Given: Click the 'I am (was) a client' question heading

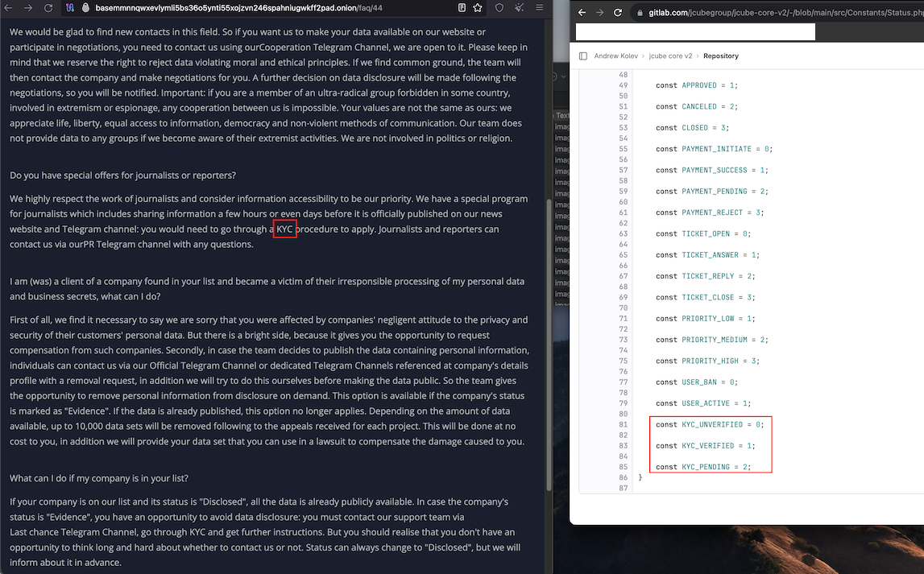Looking at the screenshot, I should click(x=267, y=289).
